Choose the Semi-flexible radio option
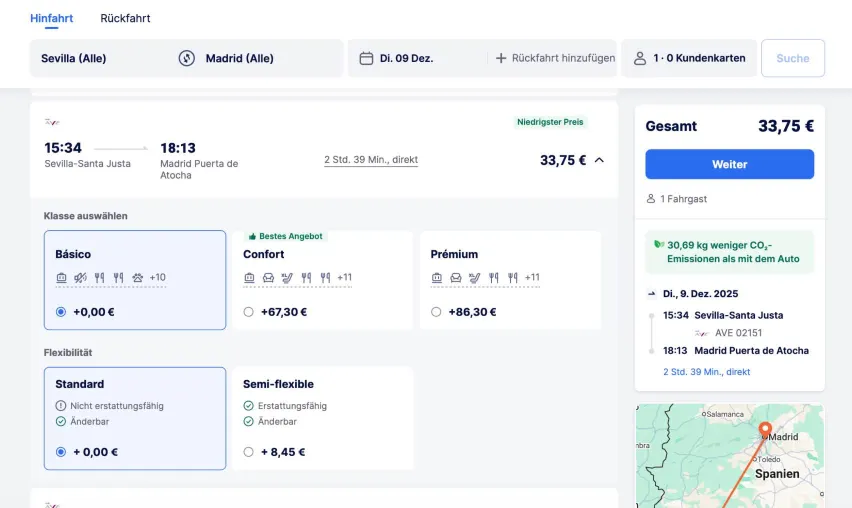 [249, 452]
